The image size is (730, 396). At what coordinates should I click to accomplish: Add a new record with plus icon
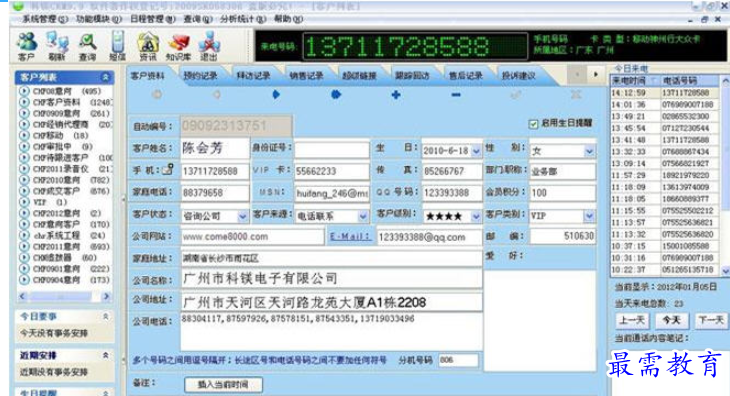pos(396,94)
